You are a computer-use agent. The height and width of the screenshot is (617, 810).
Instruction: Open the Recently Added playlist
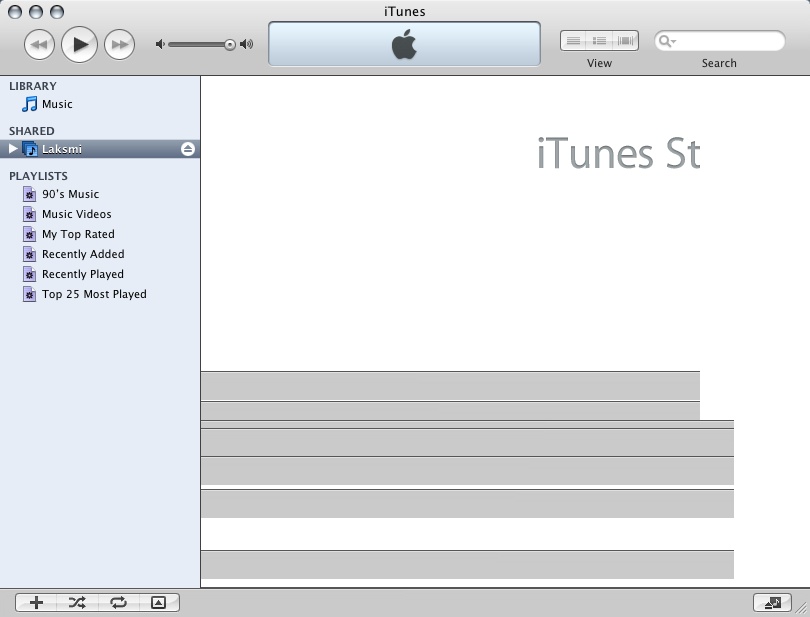83,254
